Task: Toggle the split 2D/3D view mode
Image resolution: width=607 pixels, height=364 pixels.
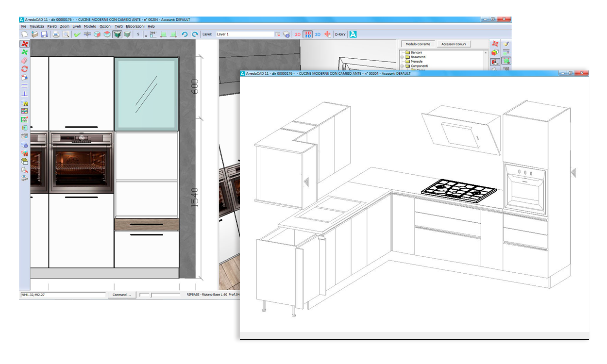Action: coord(307,34)
